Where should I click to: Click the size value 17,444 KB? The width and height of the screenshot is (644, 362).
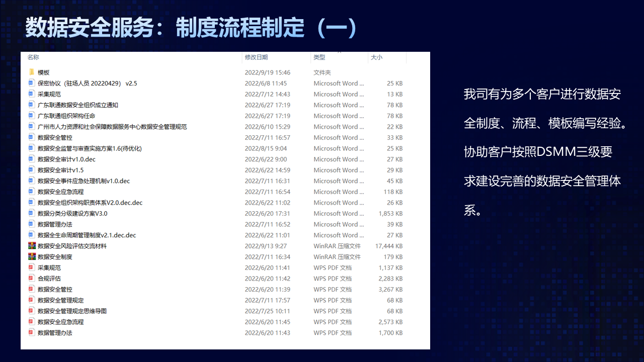pyautogui.click(x=389, y=246)
